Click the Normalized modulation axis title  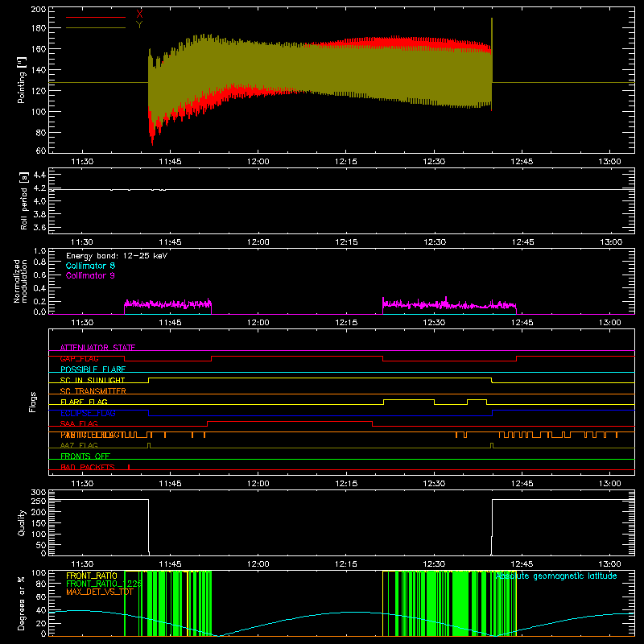tap(20, 281)
